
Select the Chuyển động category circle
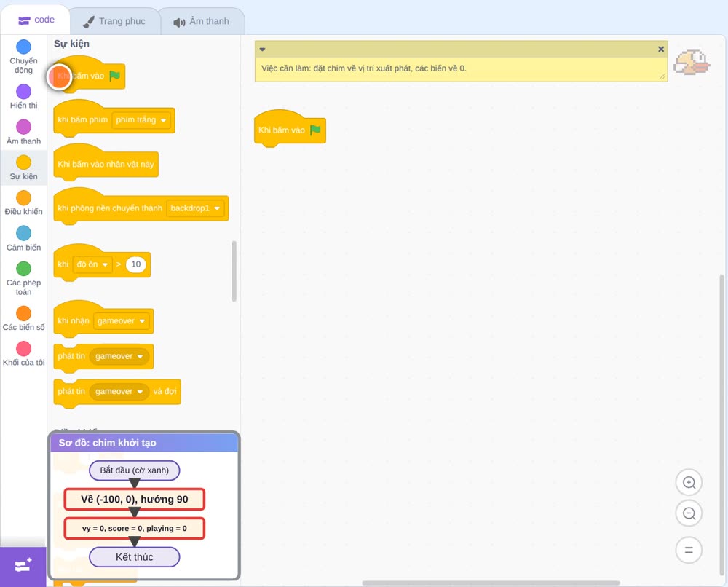pyautogui.click(x=24, y=47)
